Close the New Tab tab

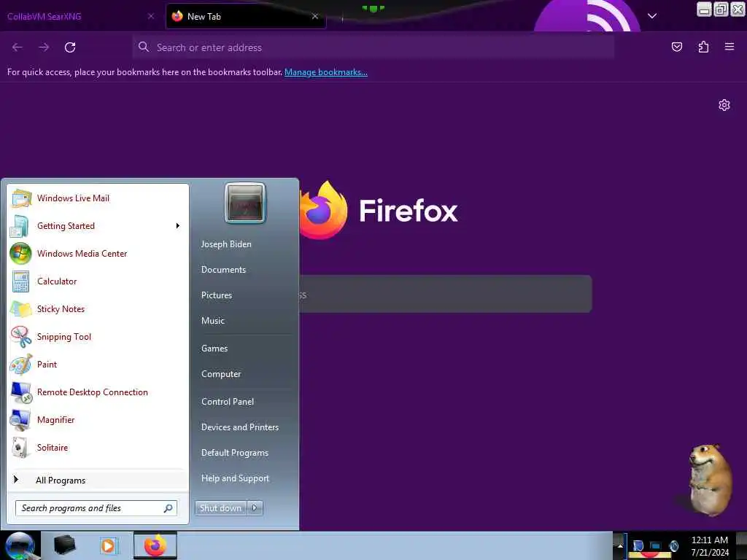[x=315, y=16]
